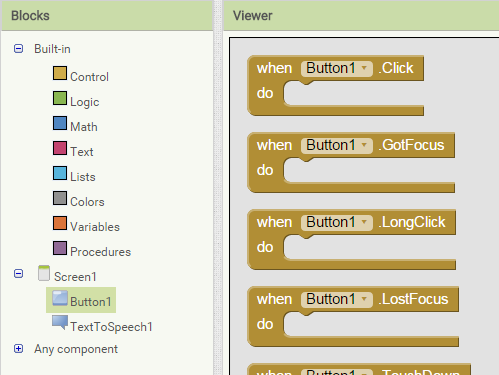Open Button1 dropdown in the GotFocus block
499x375 pixels.
click(337, 145)
